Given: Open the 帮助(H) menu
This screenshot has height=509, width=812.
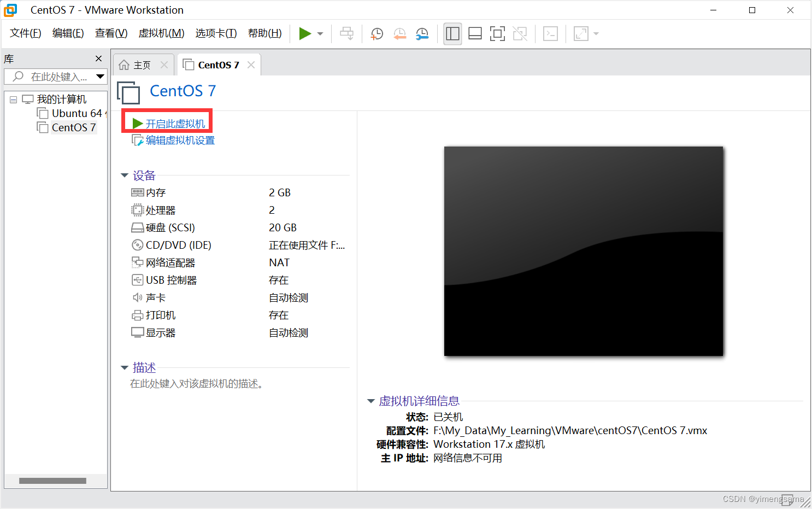Looking at the screenshot, I should point(264,33).
